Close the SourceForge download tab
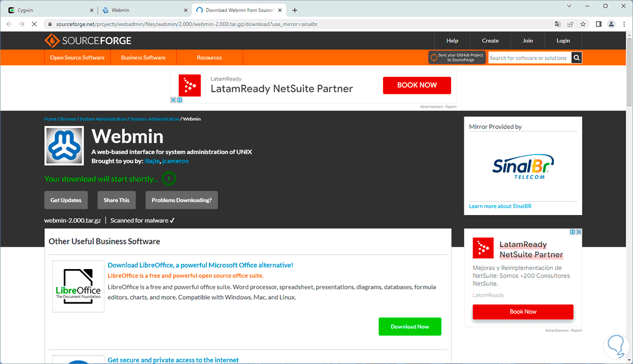The image size is (633, 364). [x=280, y=10]
